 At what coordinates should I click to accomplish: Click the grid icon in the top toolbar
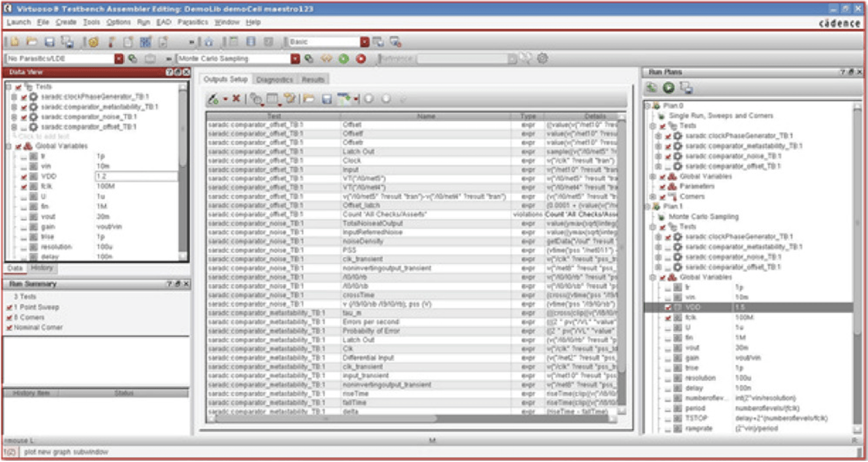146,42
